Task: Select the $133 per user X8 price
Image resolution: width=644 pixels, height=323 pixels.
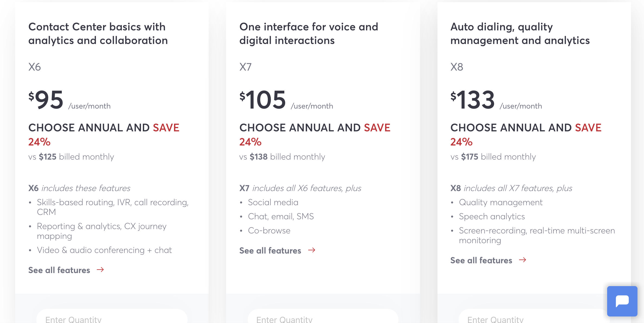Action: [496, 100]
